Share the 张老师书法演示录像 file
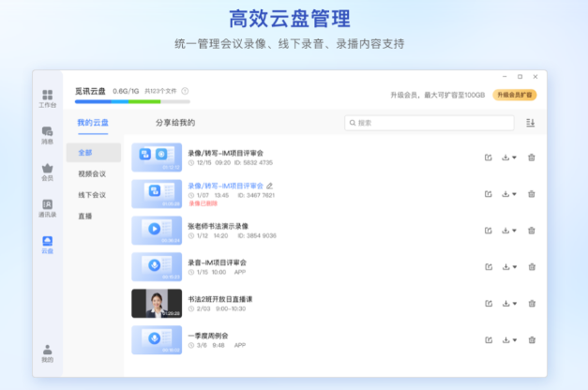 [489, 231]
